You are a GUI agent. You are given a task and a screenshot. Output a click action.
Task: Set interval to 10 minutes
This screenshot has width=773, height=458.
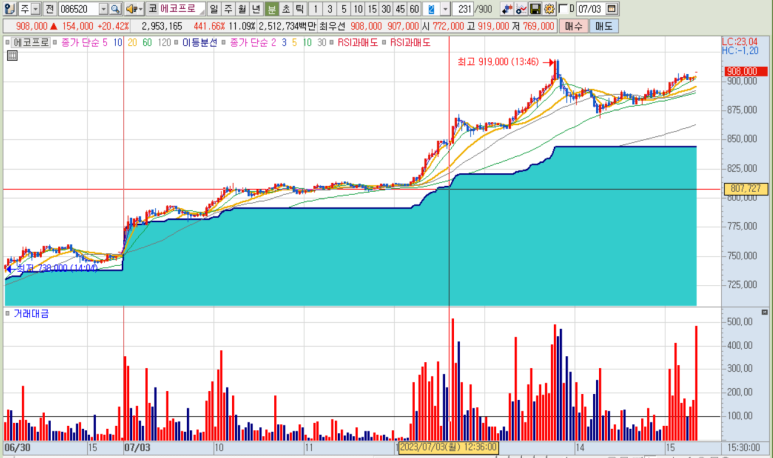tap(358, 9)
